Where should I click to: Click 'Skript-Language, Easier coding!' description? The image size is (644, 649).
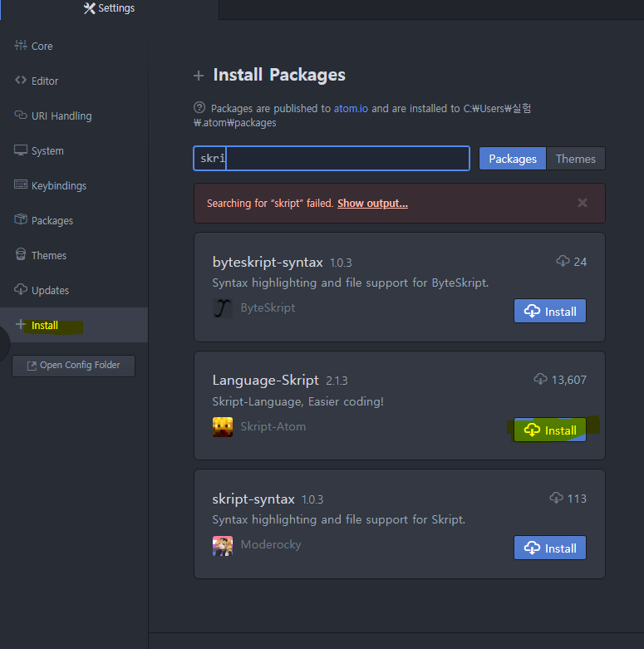[298, 401]
